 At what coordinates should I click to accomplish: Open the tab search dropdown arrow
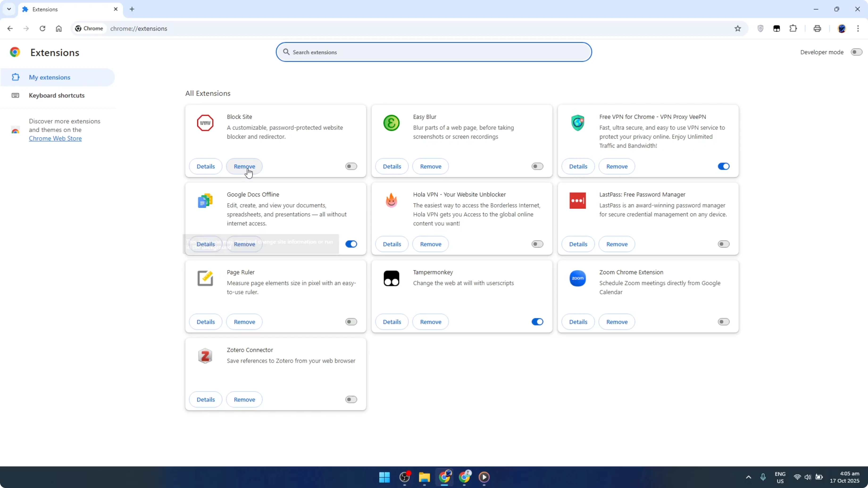click(x=9, y=9)
